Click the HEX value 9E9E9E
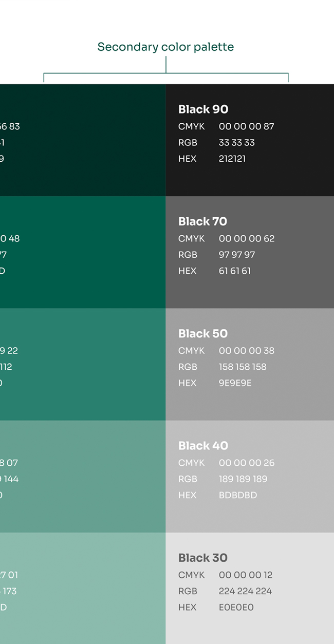The height and width of the screenshot is (644, 334). pyautogui.click(x=235, y=383)
